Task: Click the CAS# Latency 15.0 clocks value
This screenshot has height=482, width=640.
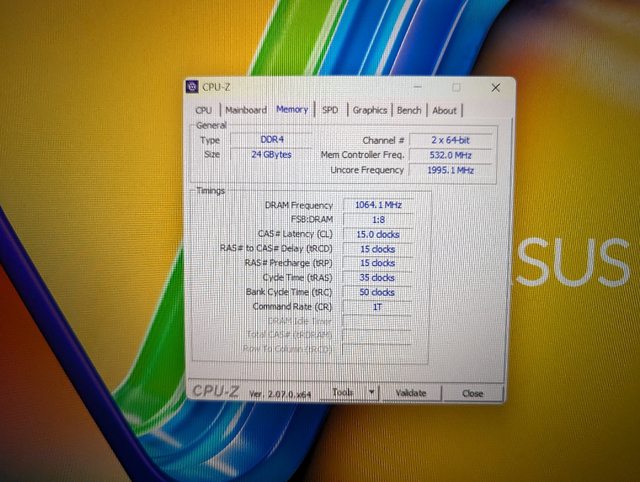Action: tap(376, 234)
